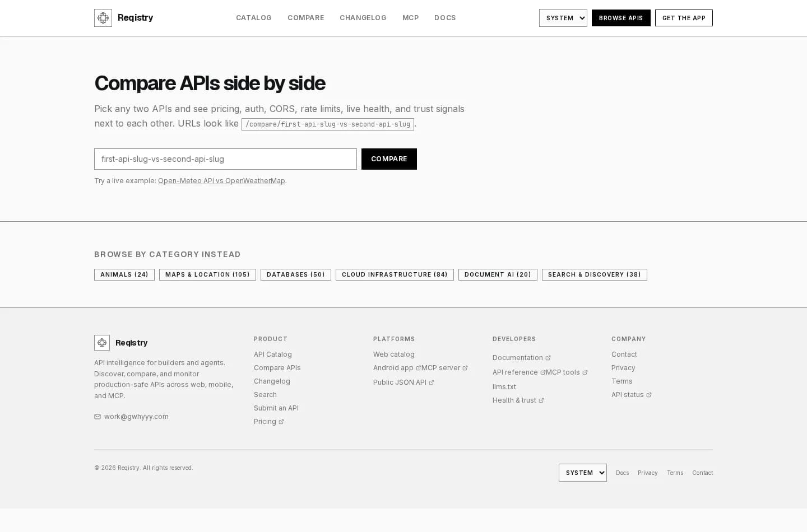Open the Open-Meteo API vs OpenWeatherMap example
Screen dimensions: 807x532
(221, 181)
